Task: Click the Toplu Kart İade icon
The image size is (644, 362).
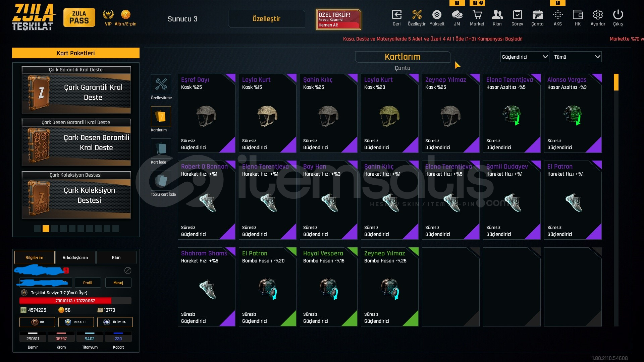Action: point(161,180)
